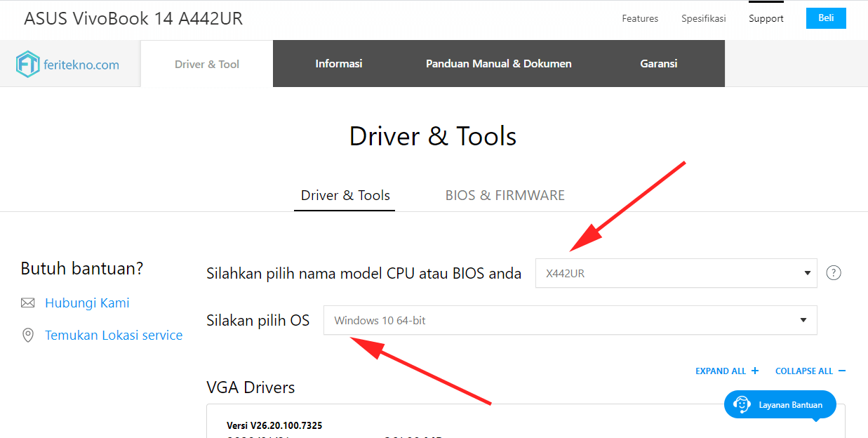Select the Driver & Tools sub-tab
The image size is (868, 438).
pyautogui.click(x=345, y=195)
